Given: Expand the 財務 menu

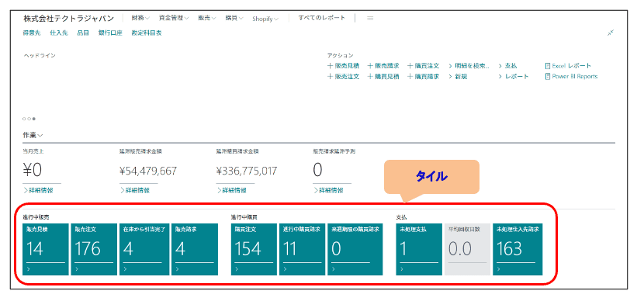Looking at the screenshot, I should pos(140,19).
